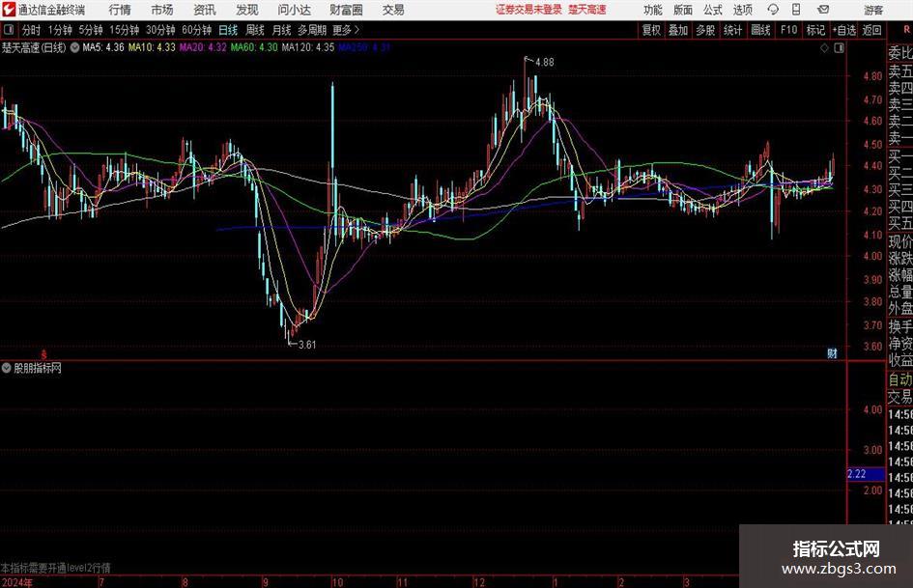
Task: Open dropdown arrow beside 股朋指标网 indicator
Action: [x=7, y=368]
